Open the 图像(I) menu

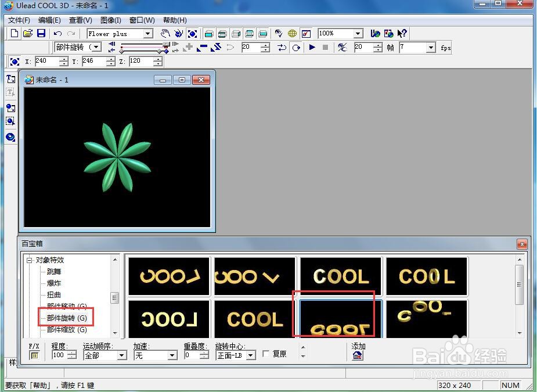click(x=111, y=20)
